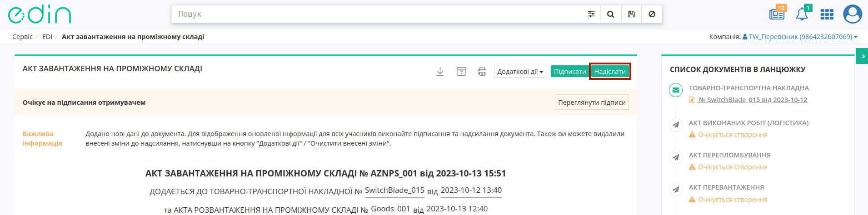Archive the document using box icon
Image resolution: width=868 pixels, height=215 pixels.
click(461, 72)
